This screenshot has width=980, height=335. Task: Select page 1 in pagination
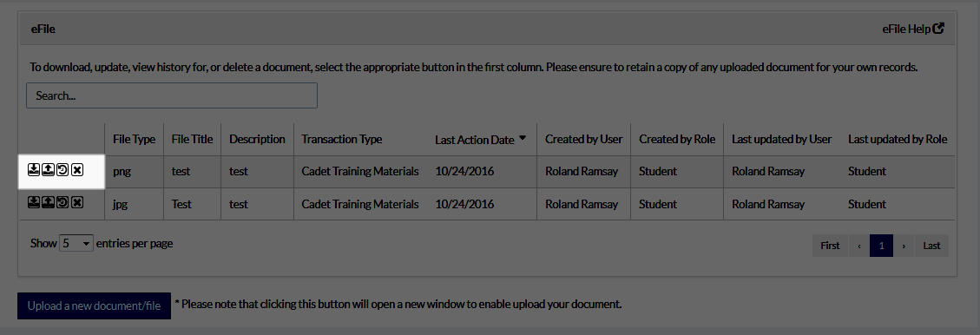click(x=881, y=246)
